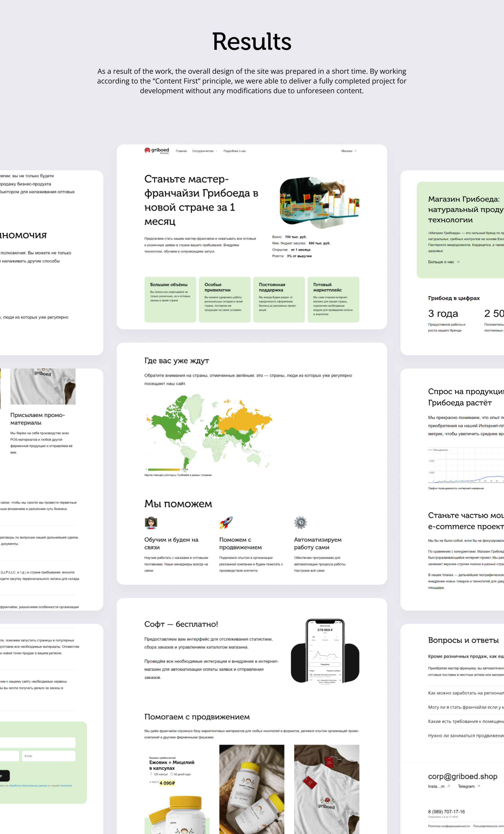
Task: Open the Главная menu item
Action: (x=181, y=151)
